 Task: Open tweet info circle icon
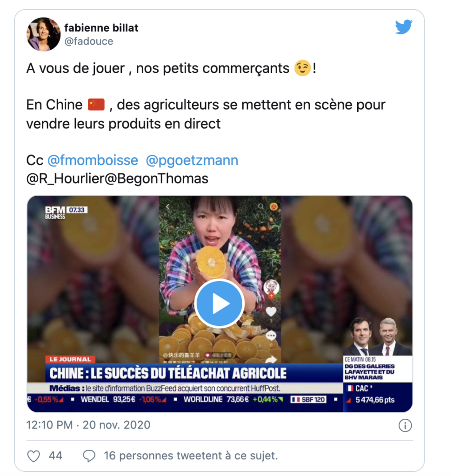tap(405, 425)
